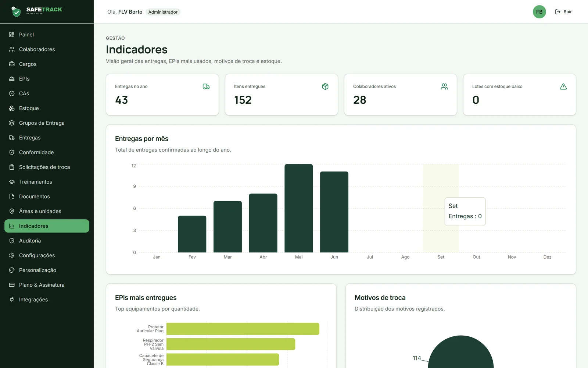This screenshot has height=368, width=588.
Task: Click the FB user avatar
Action: pos(539,12)
